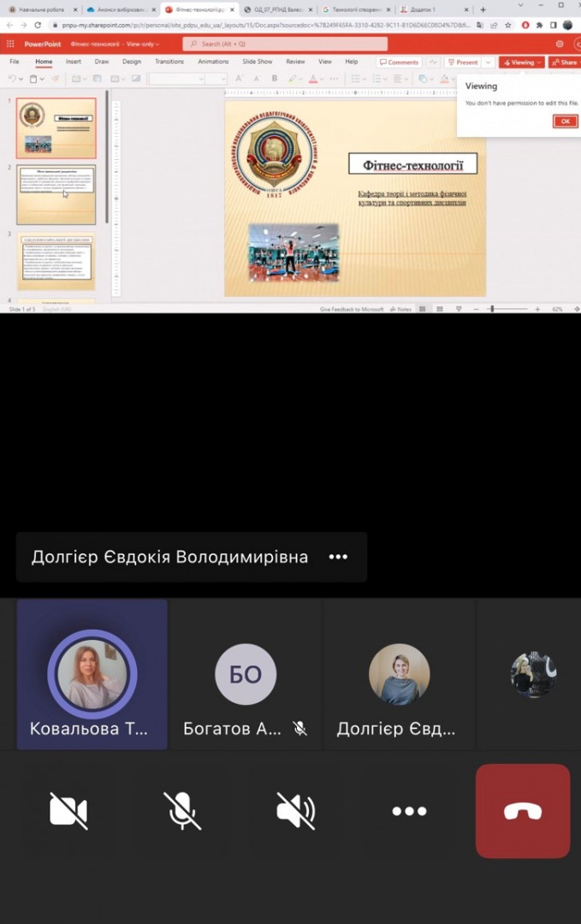
Task: Click the Format Painter icon
Action: 56,79
